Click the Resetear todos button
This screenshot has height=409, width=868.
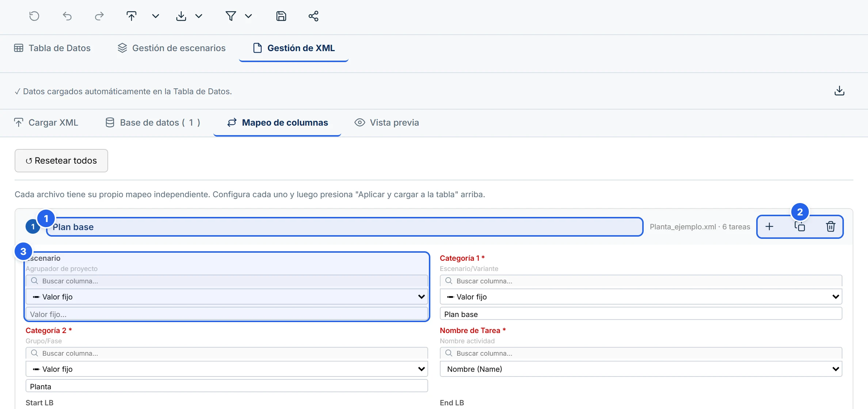pyautogui.click(x=61, y=160)
